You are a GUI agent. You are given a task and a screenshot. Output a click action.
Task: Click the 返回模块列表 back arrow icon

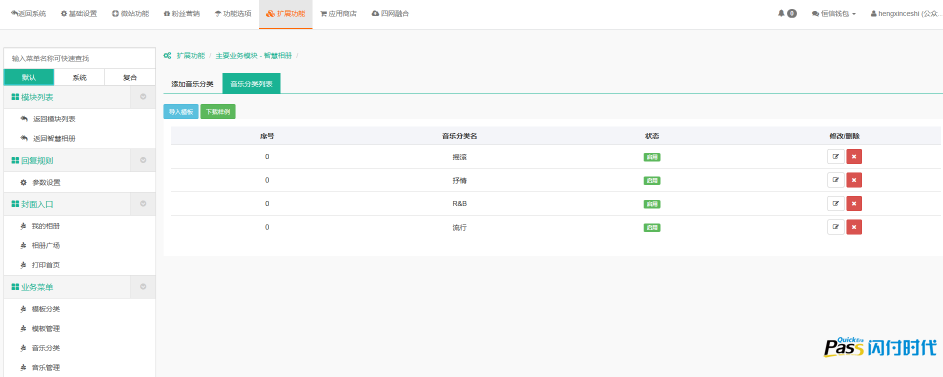click(24, 119)
